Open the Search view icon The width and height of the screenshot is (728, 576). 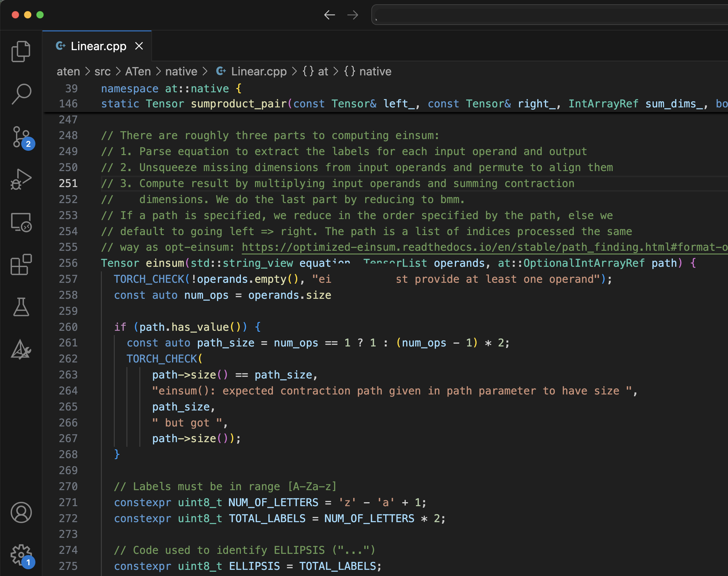pos(21,94)
